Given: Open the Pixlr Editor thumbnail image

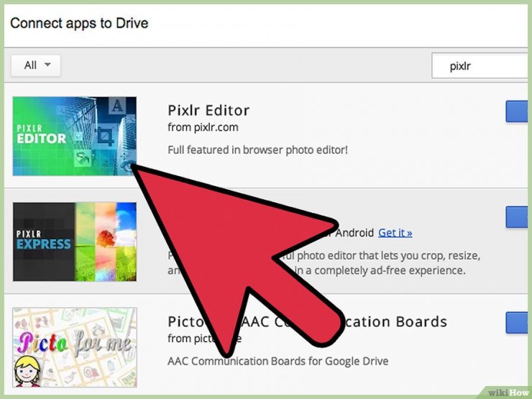Looking at the screenshot, I should (75, 136).
